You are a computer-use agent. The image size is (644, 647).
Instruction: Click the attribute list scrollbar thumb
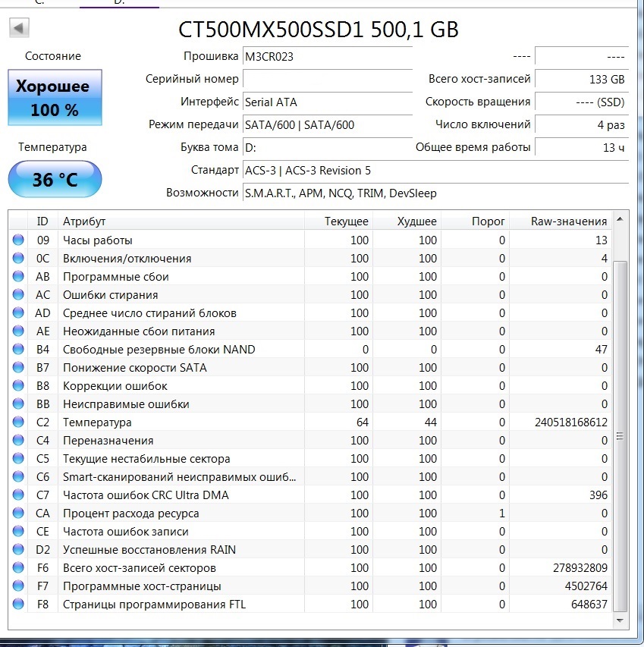pyautogui.click(x=620, y=436)
